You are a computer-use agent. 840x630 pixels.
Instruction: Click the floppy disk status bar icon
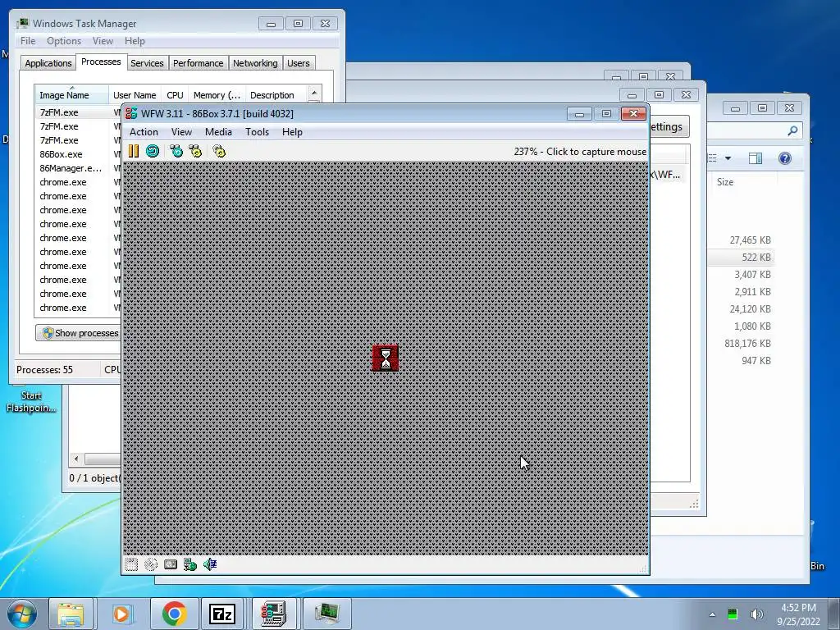tap(131, 564)
